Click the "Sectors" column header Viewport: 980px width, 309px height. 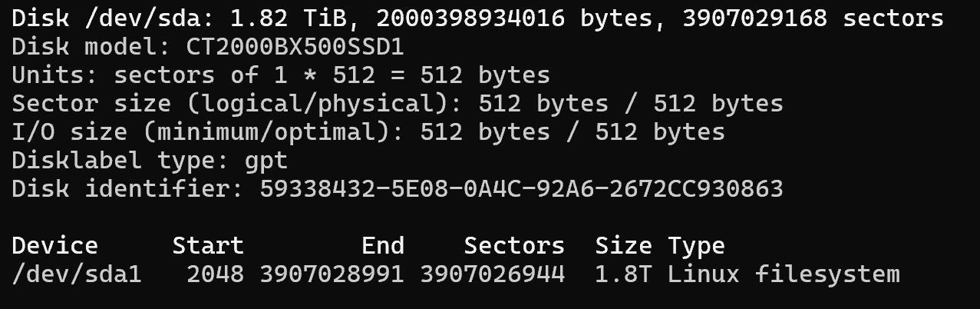pyautogui.click(x=514, y=245)
